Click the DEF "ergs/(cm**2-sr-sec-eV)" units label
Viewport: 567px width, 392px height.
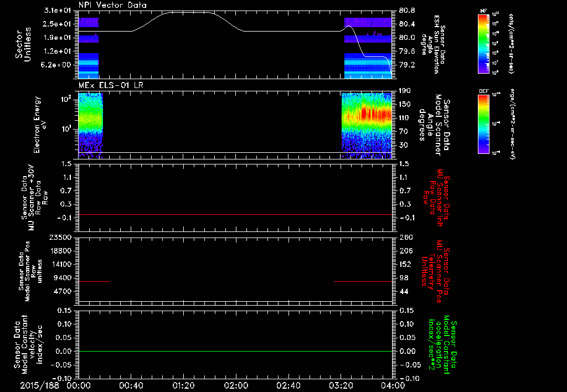coord(512,124)
